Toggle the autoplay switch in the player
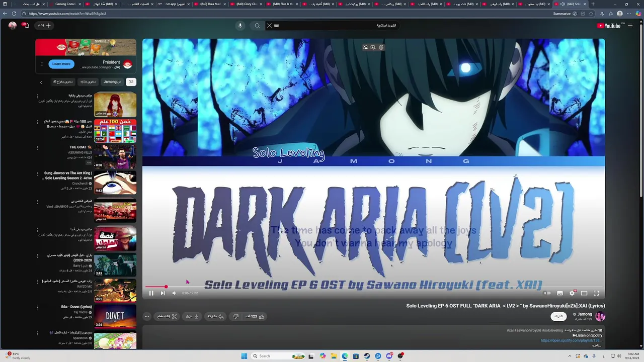This screenshot has width=644, height=362. click(x=547, y=293)
